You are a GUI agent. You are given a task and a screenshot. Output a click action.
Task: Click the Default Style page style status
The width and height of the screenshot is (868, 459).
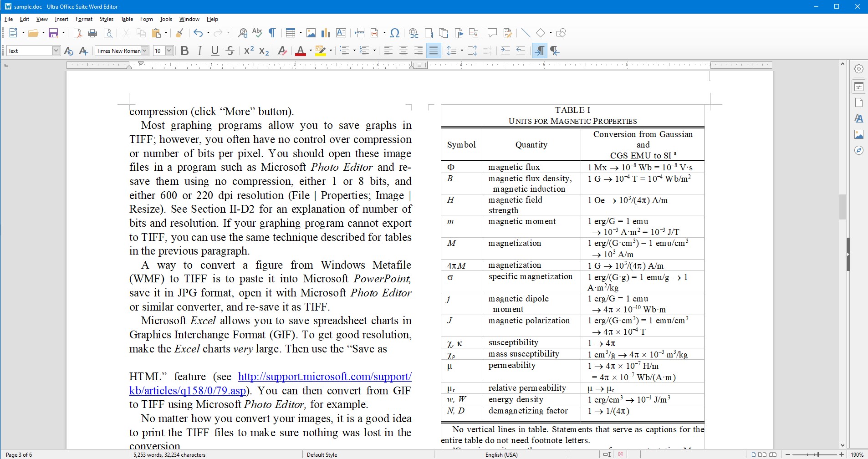tap(322, 454)
